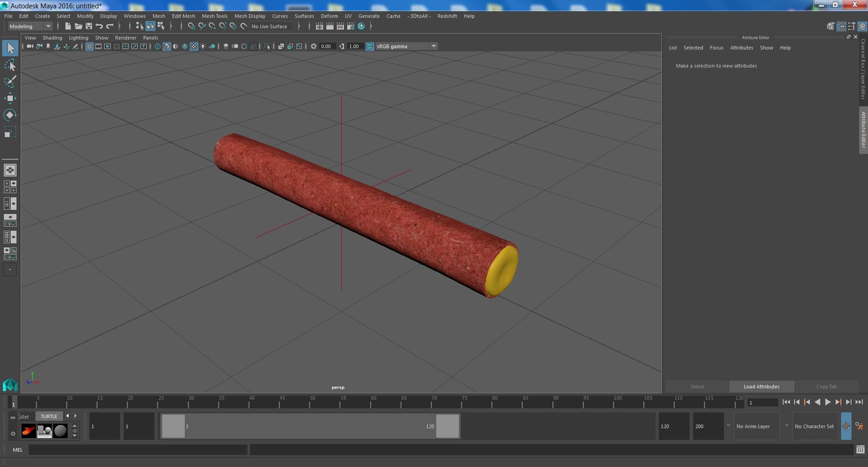
Task: Toggle snap to curves
Action: click(202, 26)
